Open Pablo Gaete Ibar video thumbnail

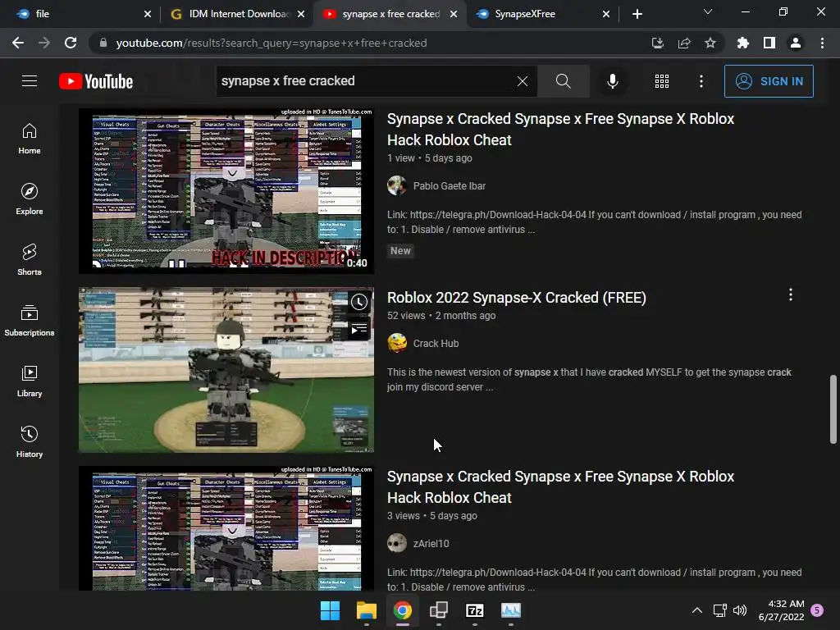pyautogui.click(x=226, y=190)
